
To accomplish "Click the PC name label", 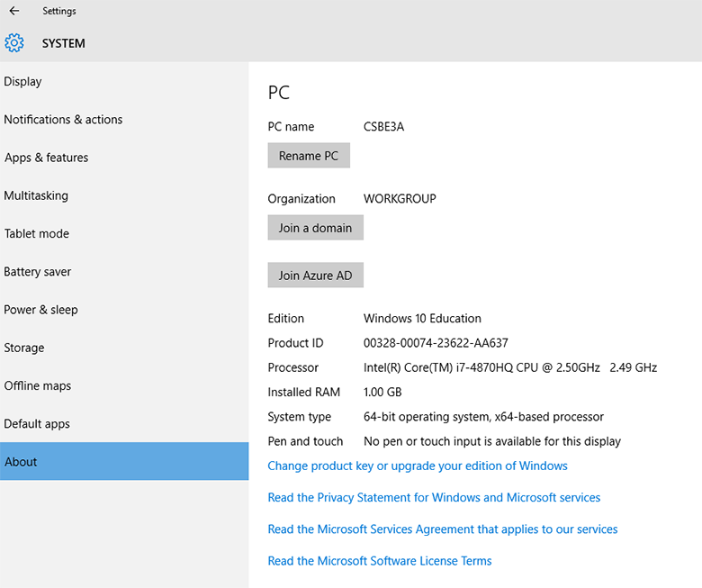I will [291, 127].
